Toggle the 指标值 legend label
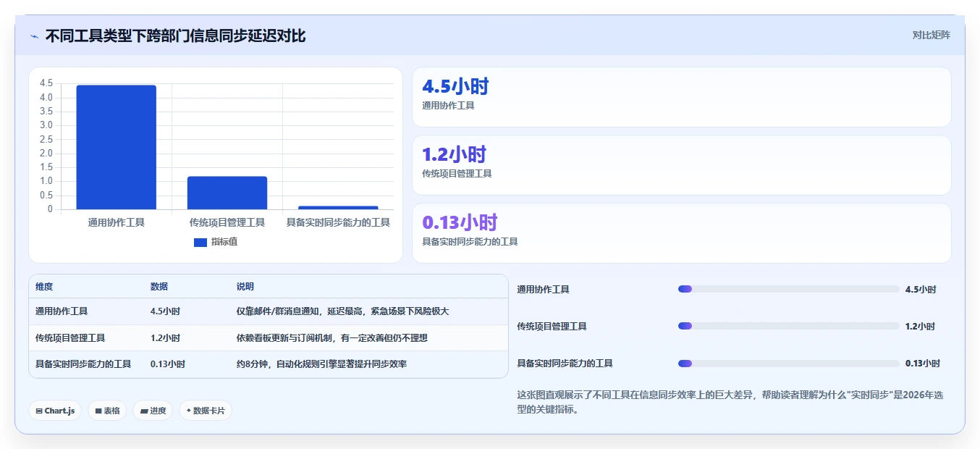Viewport: 980px width, 449px height. [x=224, y=242]
